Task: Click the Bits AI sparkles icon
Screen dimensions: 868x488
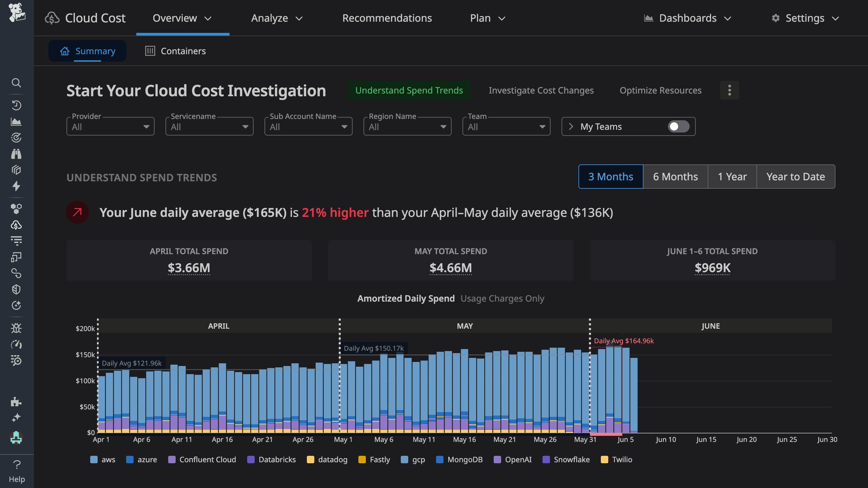Action: click(x=16, y=418)
